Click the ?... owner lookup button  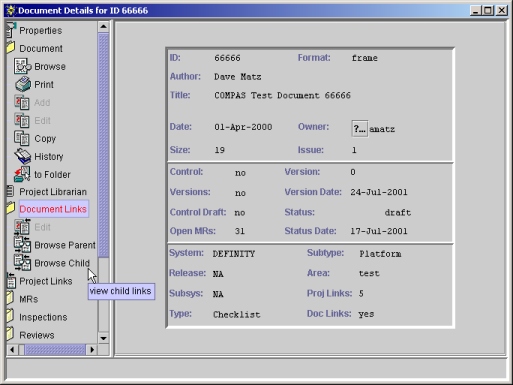[359, 129]
